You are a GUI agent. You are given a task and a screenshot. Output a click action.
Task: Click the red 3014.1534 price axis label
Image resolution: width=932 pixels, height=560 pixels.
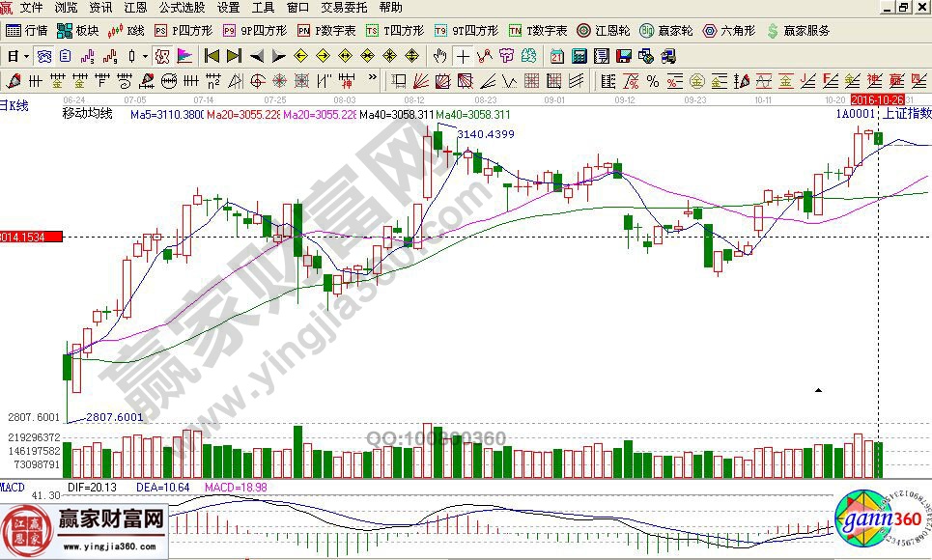pyautogui.click(x=31, y=237)
